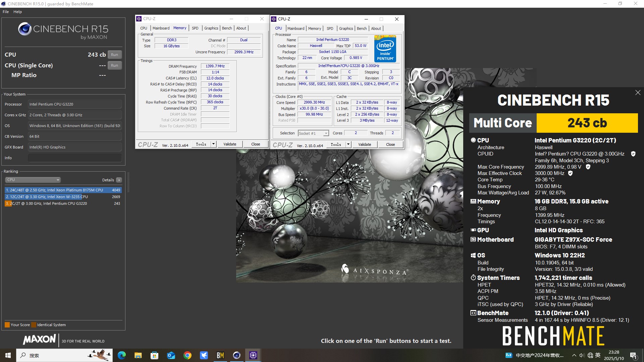
Task: Click the CPUID verified shield icon
Action: (633, 154)
